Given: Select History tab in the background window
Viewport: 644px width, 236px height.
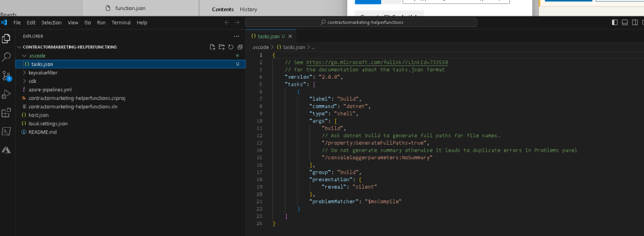Looking at the screenshot, I should click(x=248, y=9).
